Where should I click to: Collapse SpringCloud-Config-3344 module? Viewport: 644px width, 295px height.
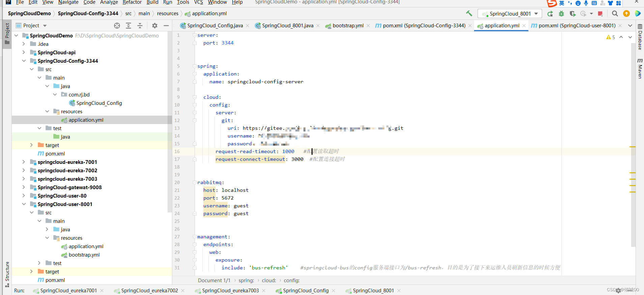(24, 61)
